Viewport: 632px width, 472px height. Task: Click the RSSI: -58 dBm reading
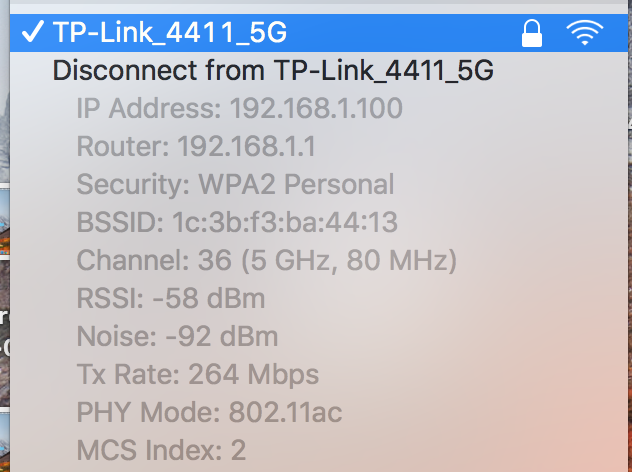click(x=171, y=298)
